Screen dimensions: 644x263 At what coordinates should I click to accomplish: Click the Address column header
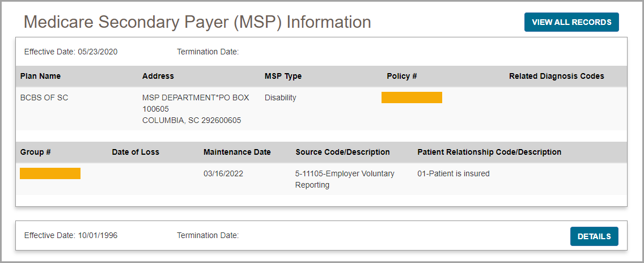point(158,76)
